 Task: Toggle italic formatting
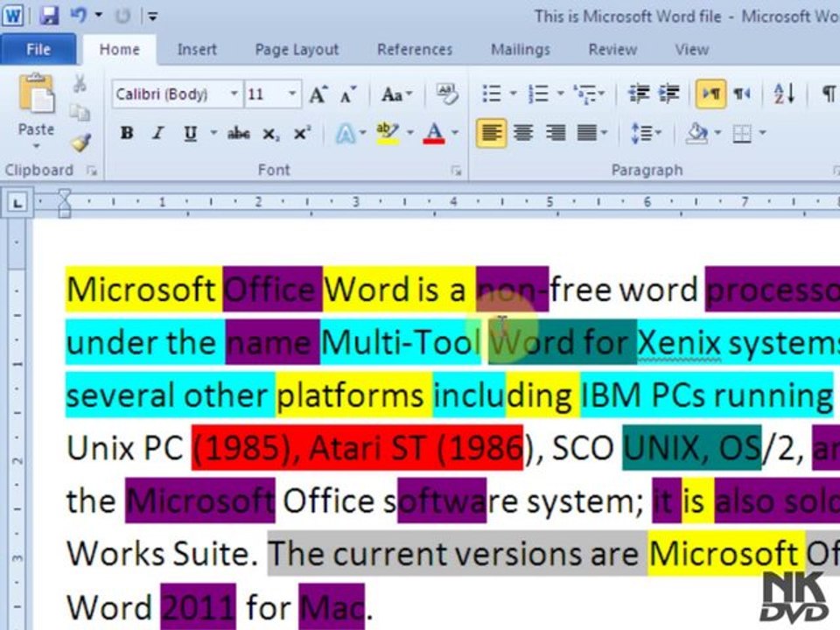point(157,133)
